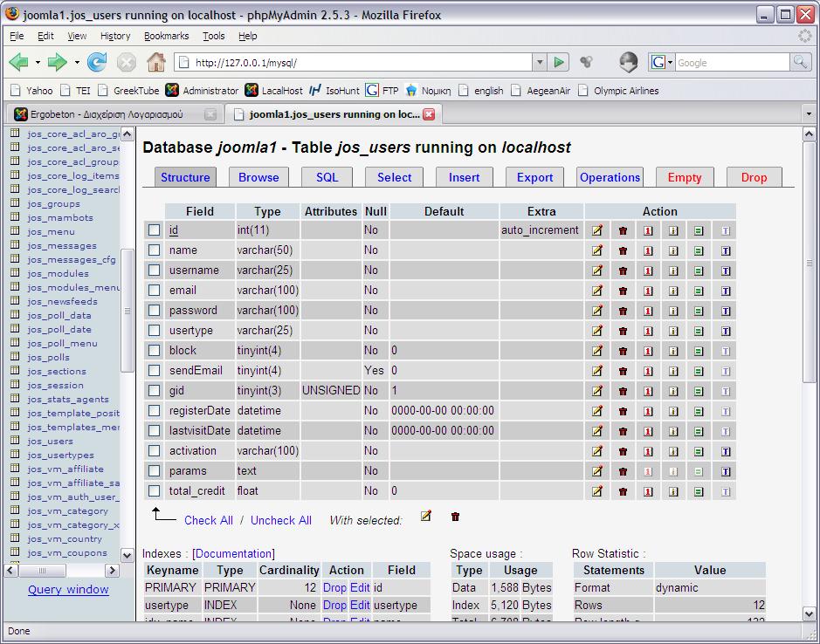Open the Query window link
This screenshot has height=644, width=820.
(x=68, y=590)
